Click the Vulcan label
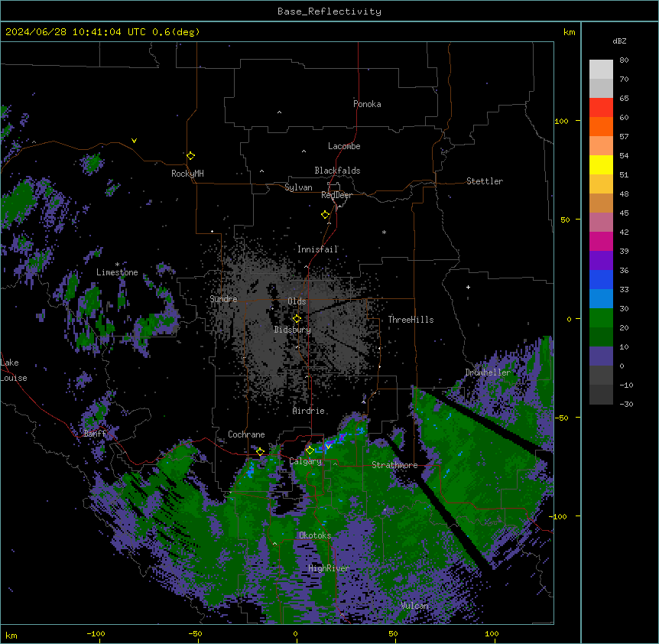 pyautogui.click(x=415, y=606)
